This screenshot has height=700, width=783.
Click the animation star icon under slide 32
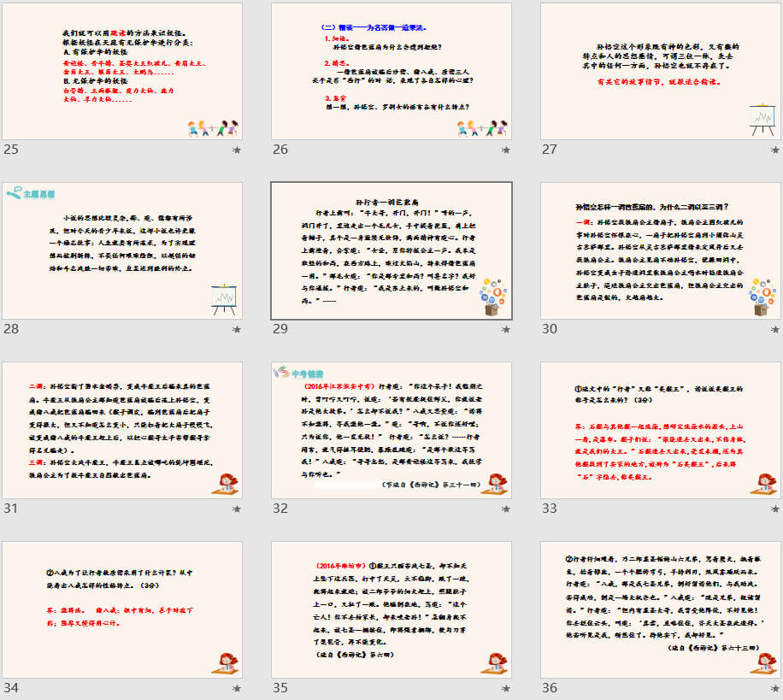click(x=506, y=509)
